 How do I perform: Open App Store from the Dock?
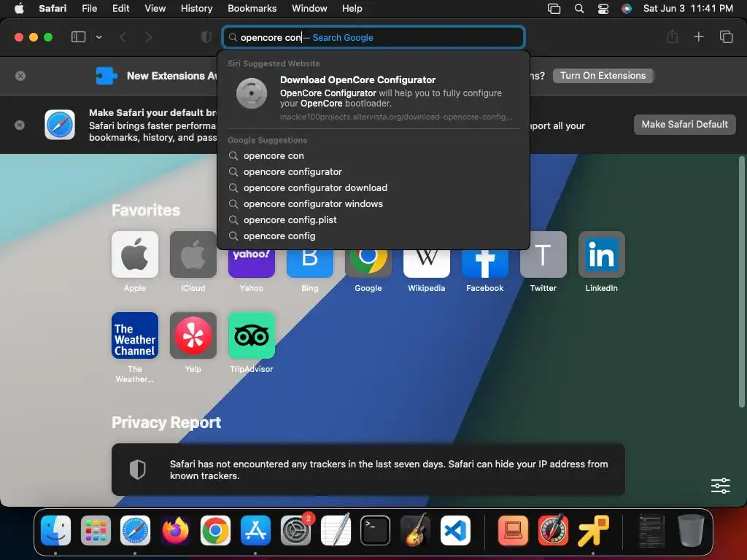[255, 530]
